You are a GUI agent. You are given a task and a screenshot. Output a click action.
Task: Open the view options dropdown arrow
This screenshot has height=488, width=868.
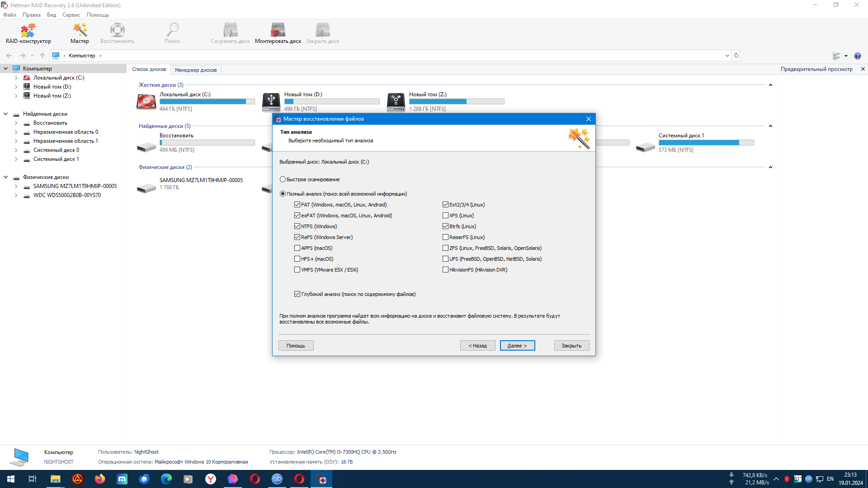click(x=846, y=56)
